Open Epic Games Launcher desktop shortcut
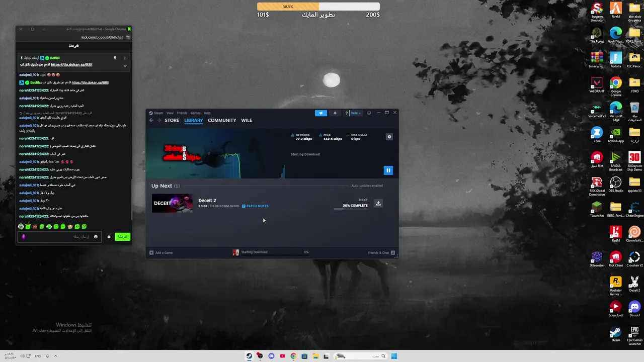This screenshot has height=362, width=644. click(x=634, y=336)
